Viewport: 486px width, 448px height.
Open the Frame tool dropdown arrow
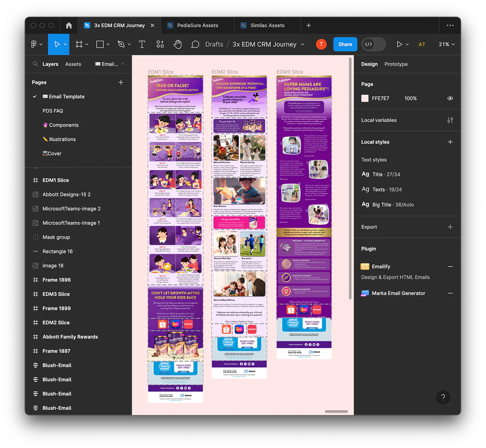tap(87, 44)
